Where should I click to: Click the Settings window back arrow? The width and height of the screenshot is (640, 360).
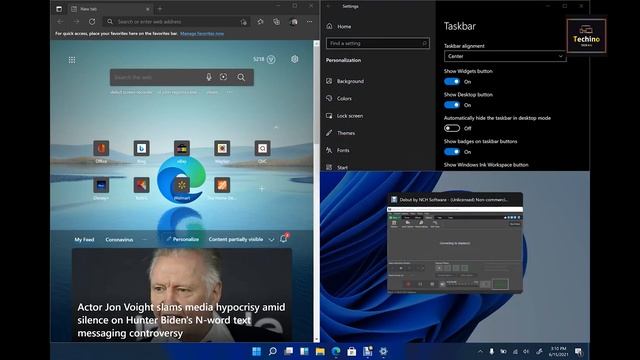tap(329, 6)
